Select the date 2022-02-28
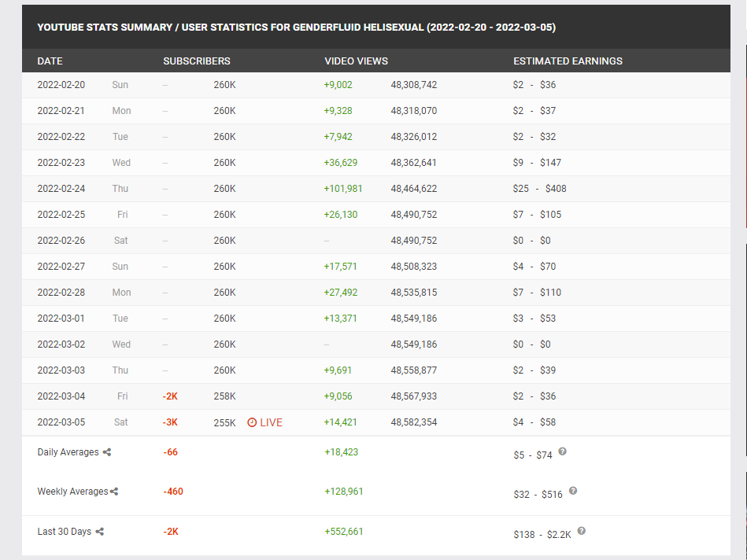This screenshot has width=747, height=560. pos(61,293)
